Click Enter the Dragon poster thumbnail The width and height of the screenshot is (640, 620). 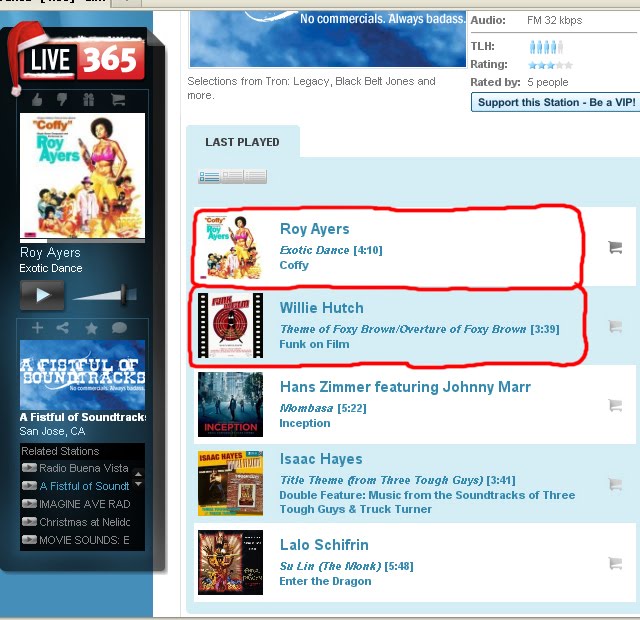(x=231, y=562)
